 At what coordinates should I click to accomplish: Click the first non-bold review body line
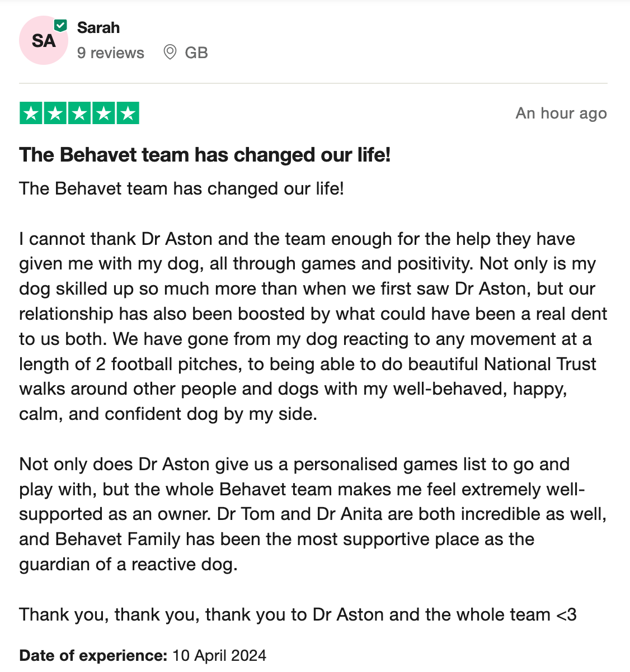[x=181, y=188]
